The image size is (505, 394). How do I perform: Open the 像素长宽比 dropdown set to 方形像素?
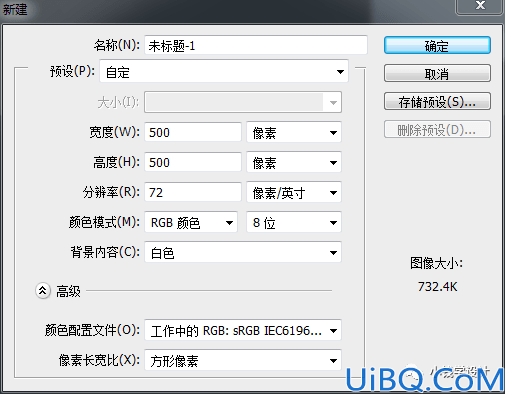coord(243,360)
